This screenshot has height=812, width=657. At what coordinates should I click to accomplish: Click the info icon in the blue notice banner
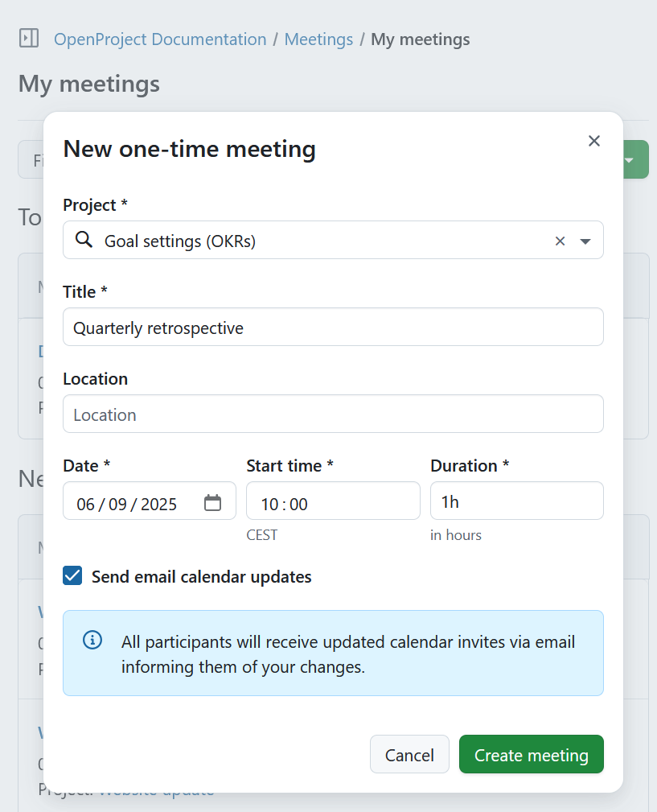[x=92, y=640]
